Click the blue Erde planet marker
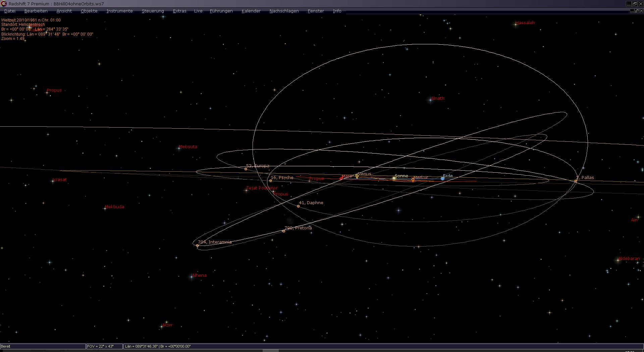Screen dimensions: 644x352 point(442,179)
